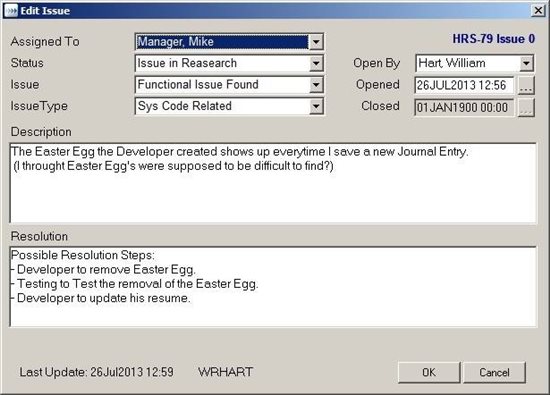Image resolution: width=550 pixels, height=395 pixels.
Task: Click inside the Description text area
Action: pyautogui.click(x=273, y=183)
